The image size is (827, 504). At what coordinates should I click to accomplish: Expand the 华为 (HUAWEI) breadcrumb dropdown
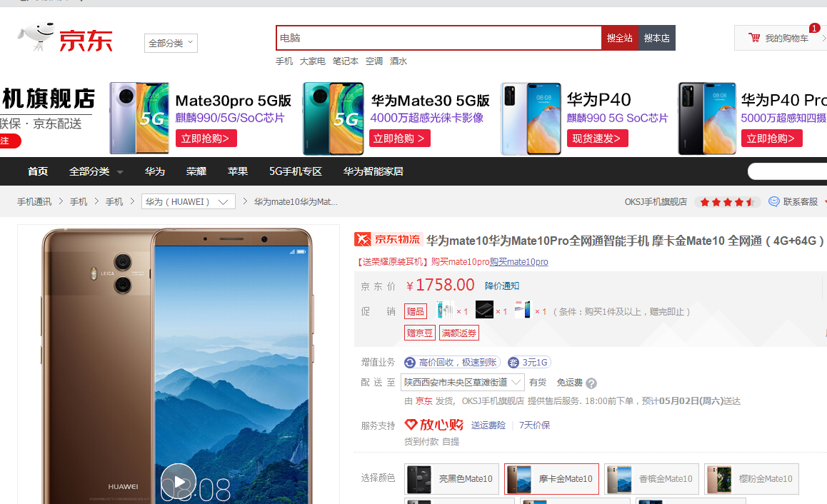[189, 202]
